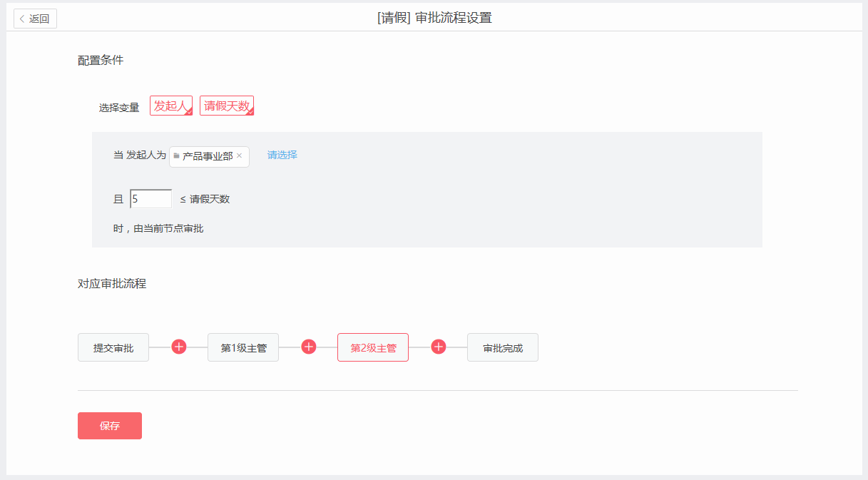
Task: Click the 当 发起人为 condition text
Action: pos(140,155)
